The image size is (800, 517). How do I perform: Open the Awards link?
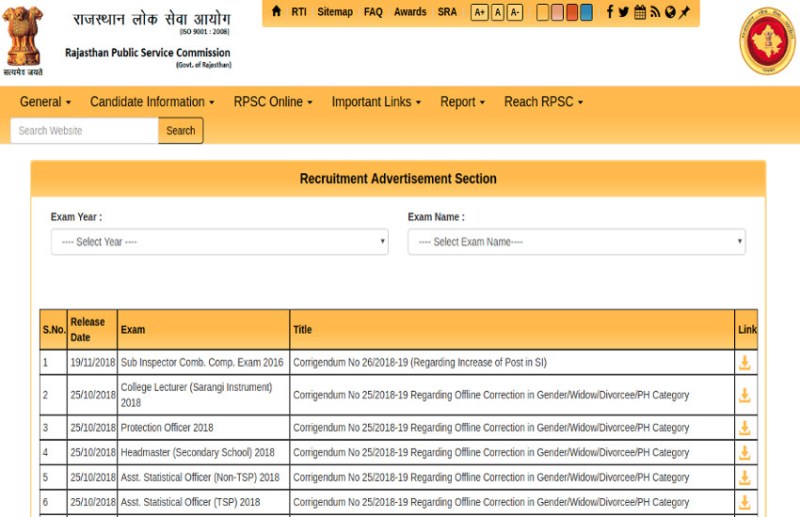[410, 12]
